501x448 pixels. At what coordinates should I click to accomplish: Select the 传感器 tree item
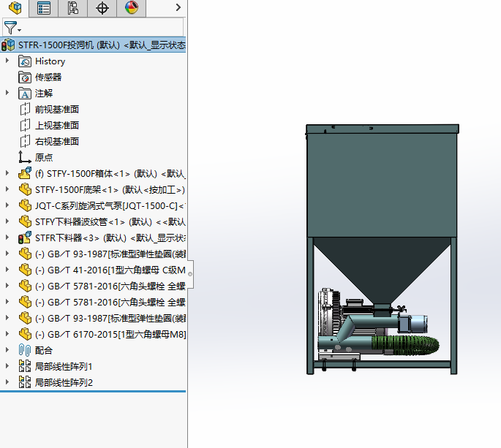(x=48, y=77)
